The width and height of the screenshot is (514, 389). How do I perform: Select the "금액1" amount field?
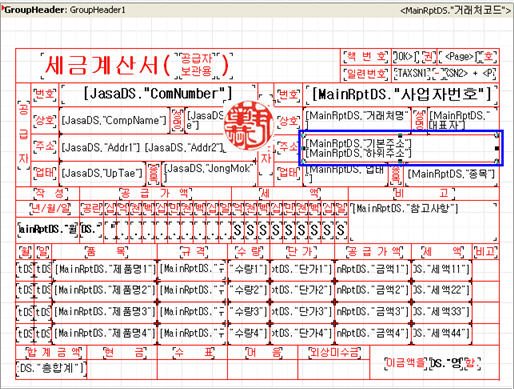pyautogui.click(x=372, y=269)
